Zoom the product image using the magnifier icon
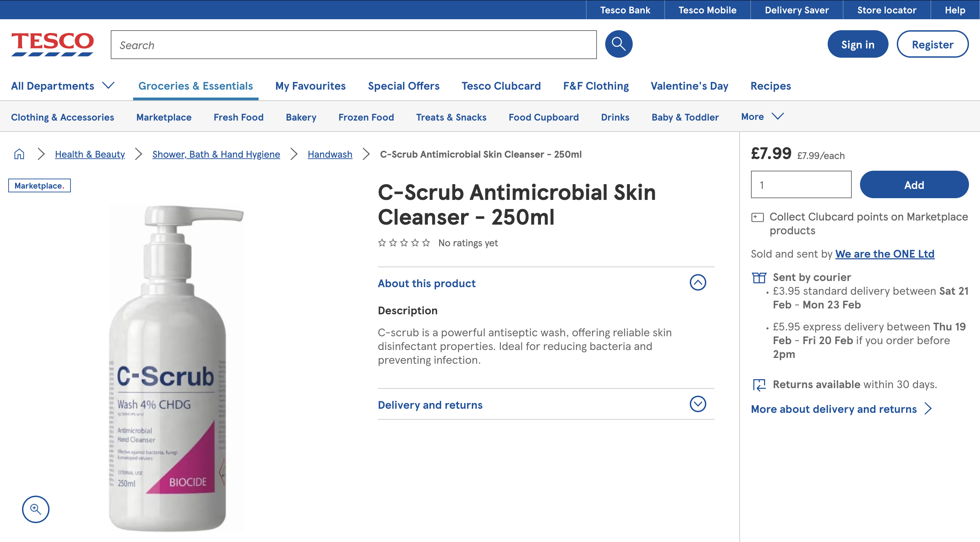Screen dimensions: 980x542 [36, 509]
